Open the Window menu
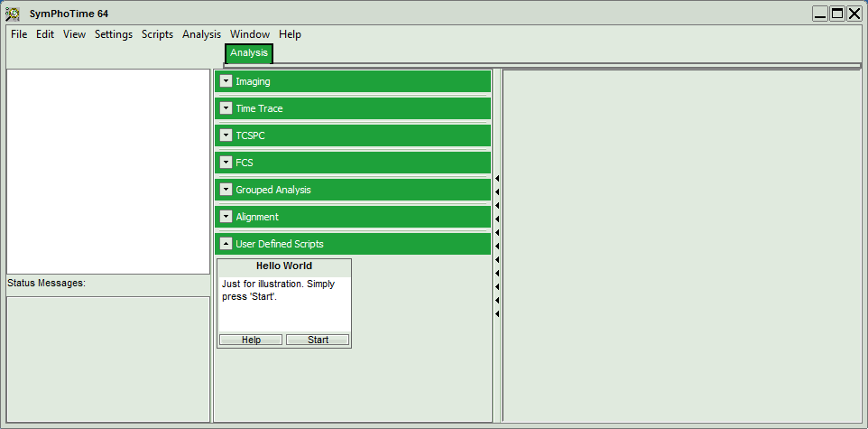Viewport: 868px width, 429px height. pyautogui.click(x=250, y=34)
